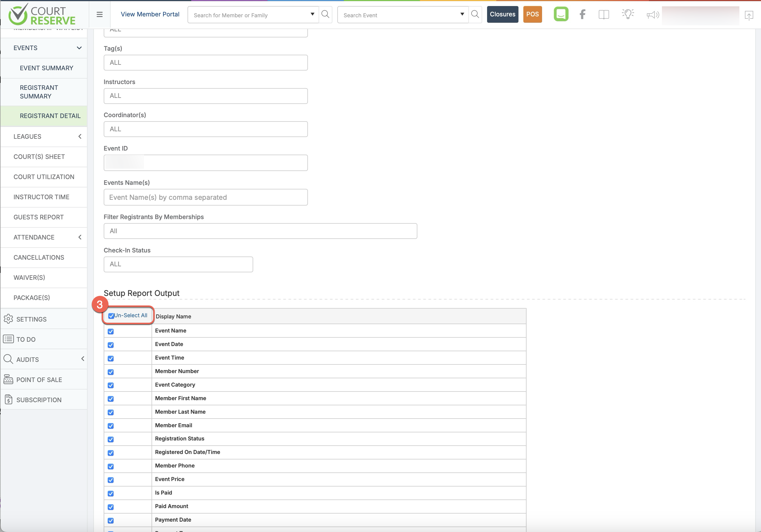Navigate to GUESTS REPORT

[38, 217]
